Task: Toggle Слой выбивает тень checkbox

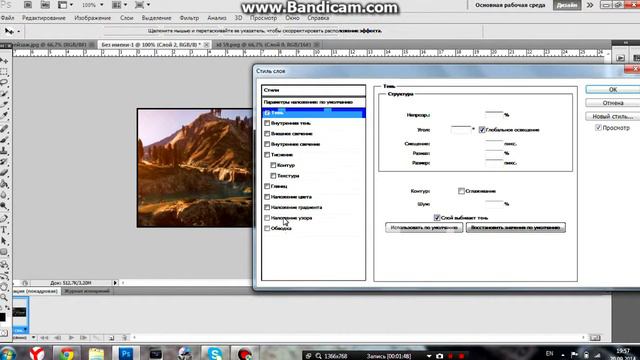Action: pyautogui.click(x=437, y=218)
